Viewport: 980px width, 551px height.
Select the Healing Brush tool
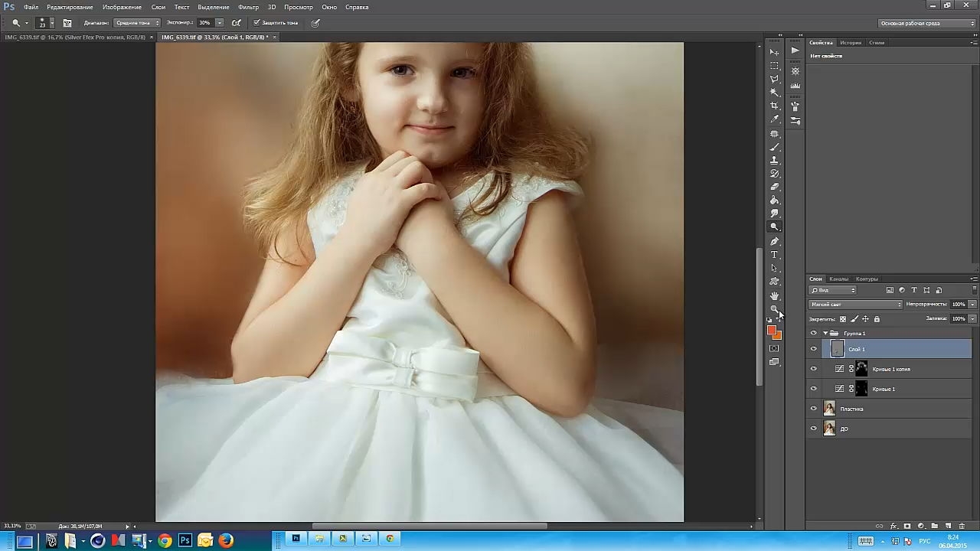(x=775, y=134)
